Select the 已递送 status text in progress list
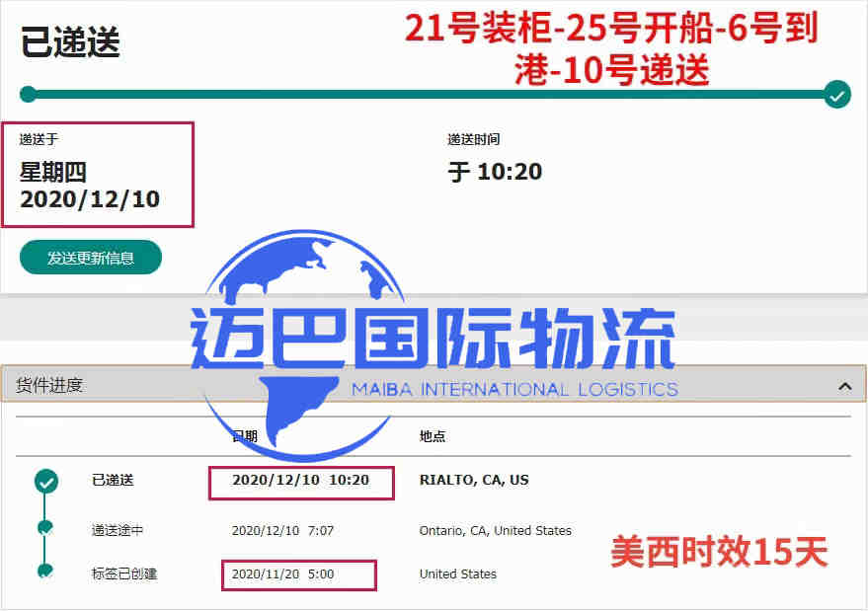Viewport: 868px width, 611px height. pyautogui.click(x=113, y=480)
